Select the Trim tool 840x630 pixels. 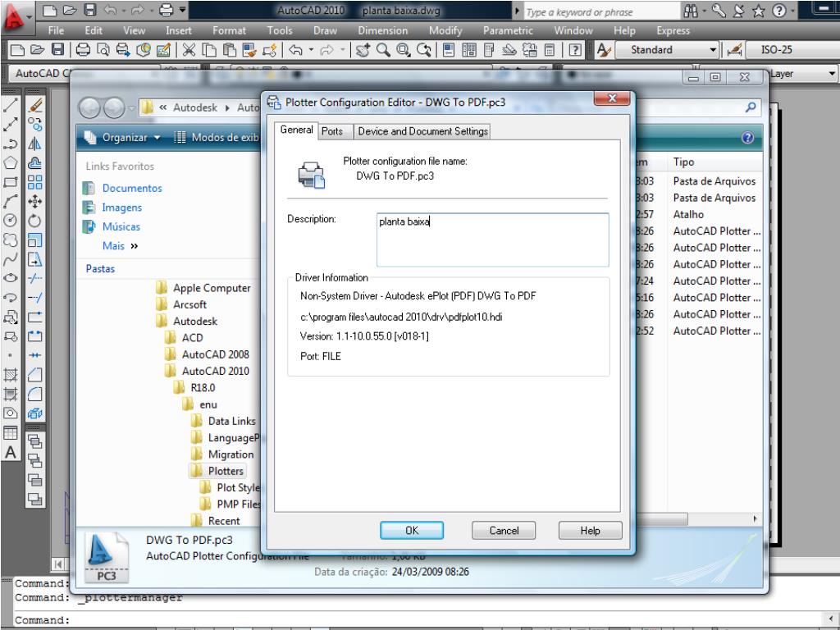(x=34, y=278)
